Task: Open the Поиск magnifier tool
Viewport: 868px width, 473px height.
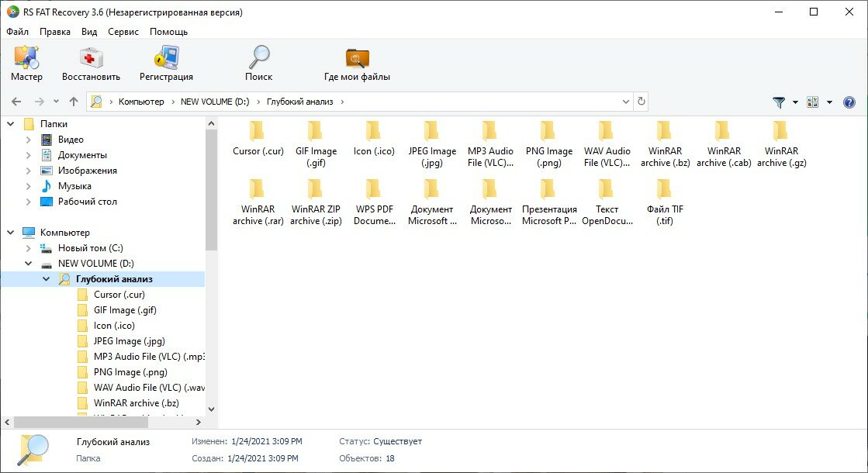Action: (258, 57)
